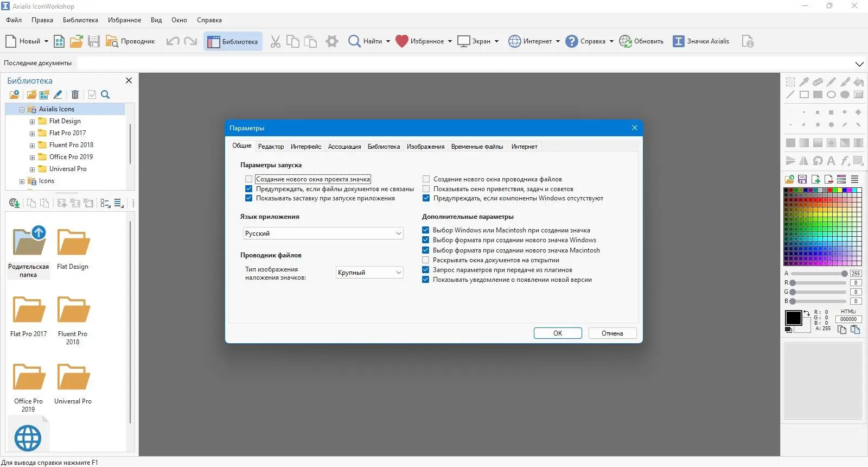Open the Файл menu
This screenshot has width=868, height=467.
tap(14, 20)
